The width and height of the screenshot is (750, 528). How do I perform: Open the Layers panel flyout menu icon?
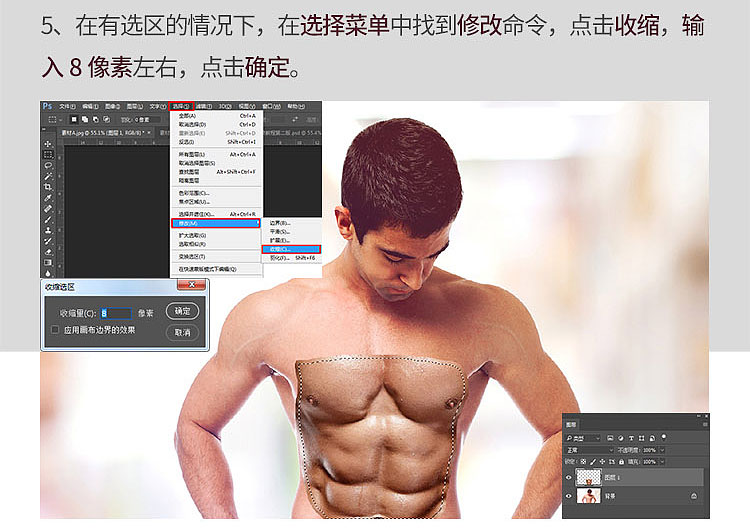tap(705, 425)
